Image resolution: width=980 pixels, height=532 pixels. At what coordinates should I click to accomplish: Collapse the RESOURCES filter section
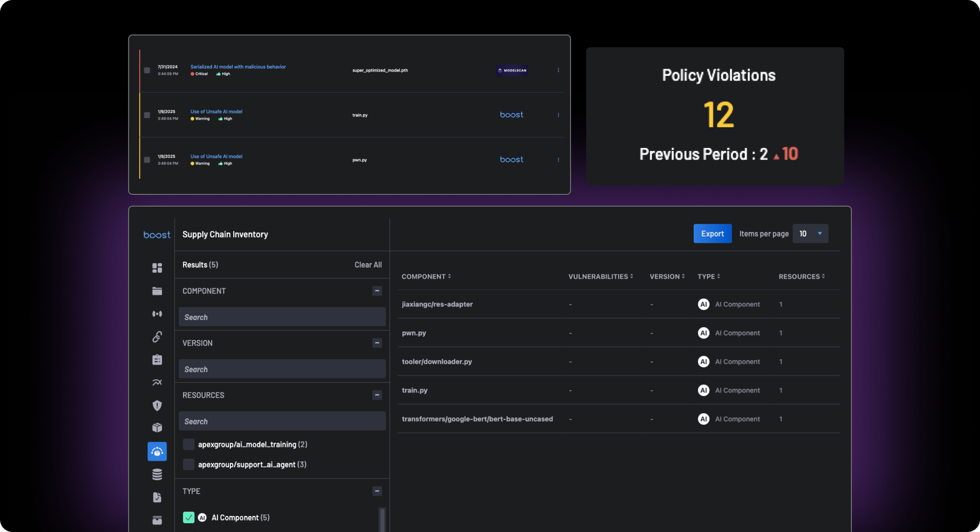(377, 395)
